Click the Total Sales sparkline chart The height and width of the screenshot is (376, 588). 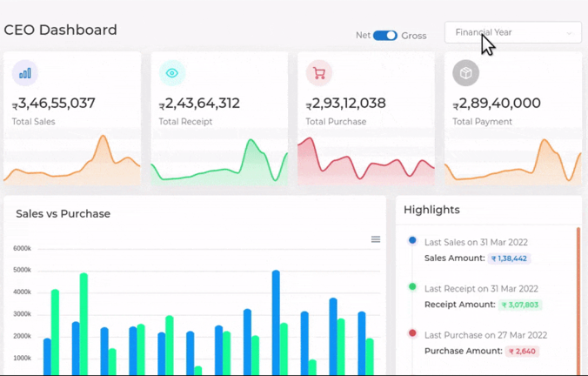(x=72, y=161)
